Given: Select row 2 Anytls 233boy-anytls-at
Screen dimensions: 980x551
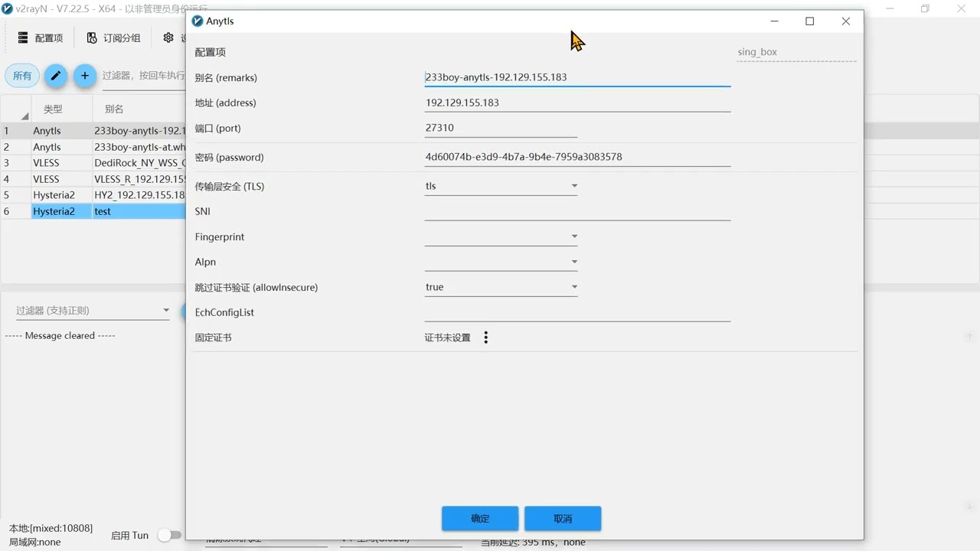Looking at the screenshot, I should 93,147.
